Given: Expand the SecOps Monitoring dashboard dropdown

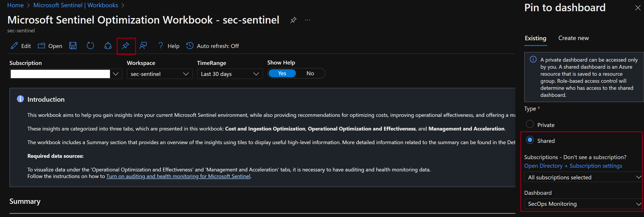Looking at the screenshot, I should pos(583,204).
